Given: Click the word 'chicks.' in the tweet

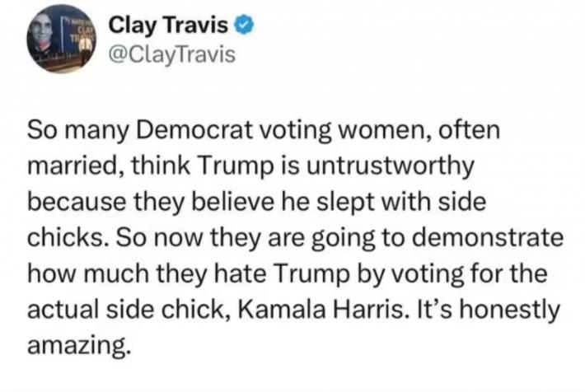Looking at the screenshot, I should [68, 237].
